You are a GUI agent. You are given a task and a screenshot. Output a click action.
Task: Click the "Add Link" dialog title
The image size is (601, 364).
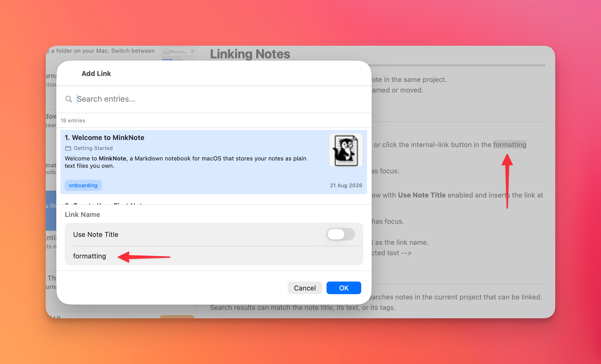(x=96, y=74)
